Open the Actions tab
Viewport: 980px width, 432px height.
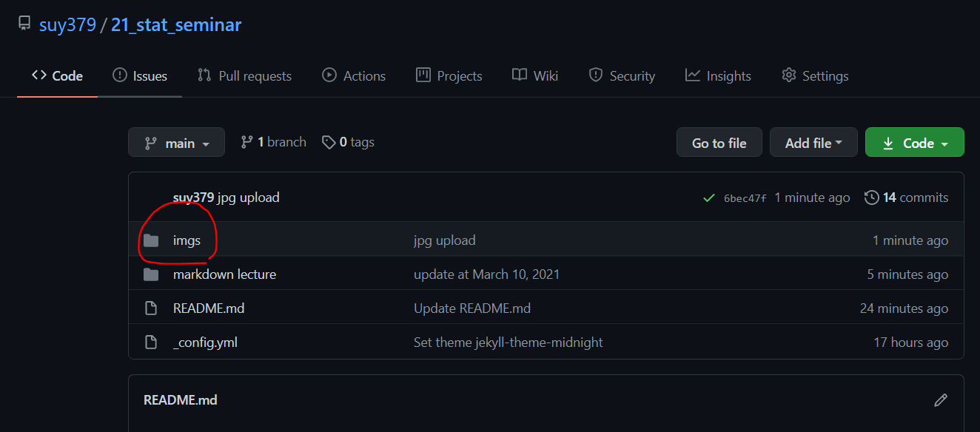(x=354, y=75)
